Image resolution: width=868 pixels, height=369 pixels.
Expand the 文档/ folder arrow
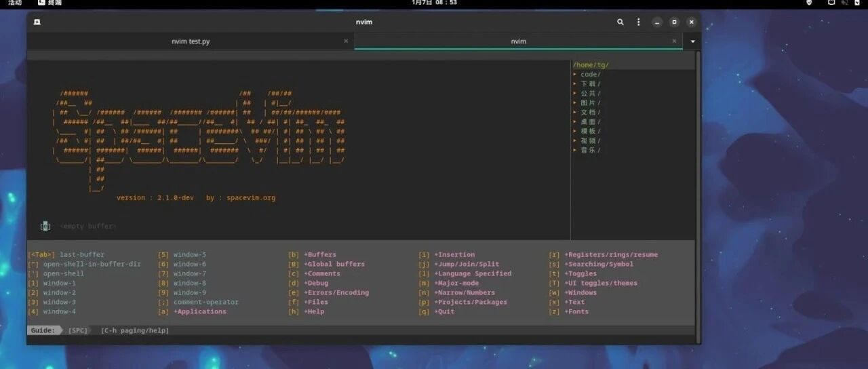575,113
